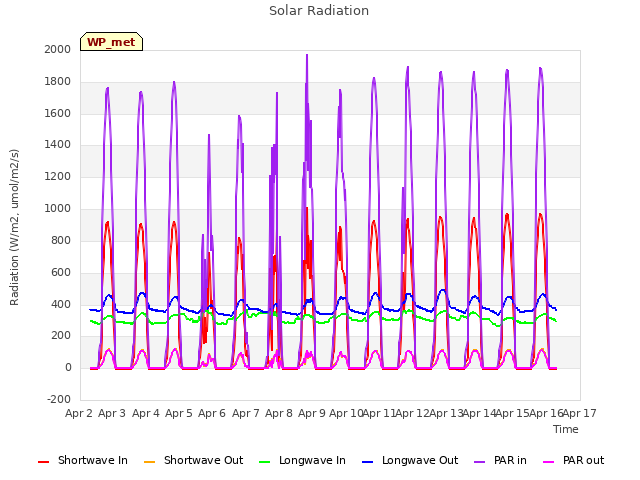Screen dimensions: 640x480
Task: Click the Apr 2 x-axis label
Action: 79,413
